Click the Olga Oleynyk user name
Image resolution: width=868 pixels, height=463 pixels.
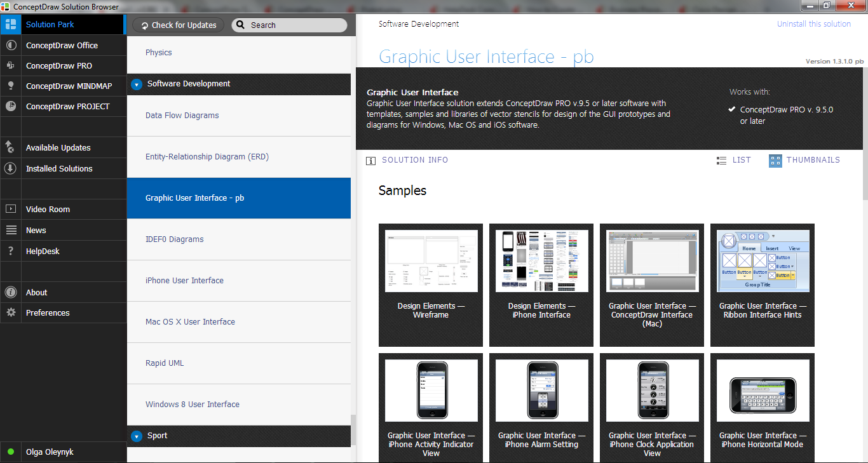point(50,452)
